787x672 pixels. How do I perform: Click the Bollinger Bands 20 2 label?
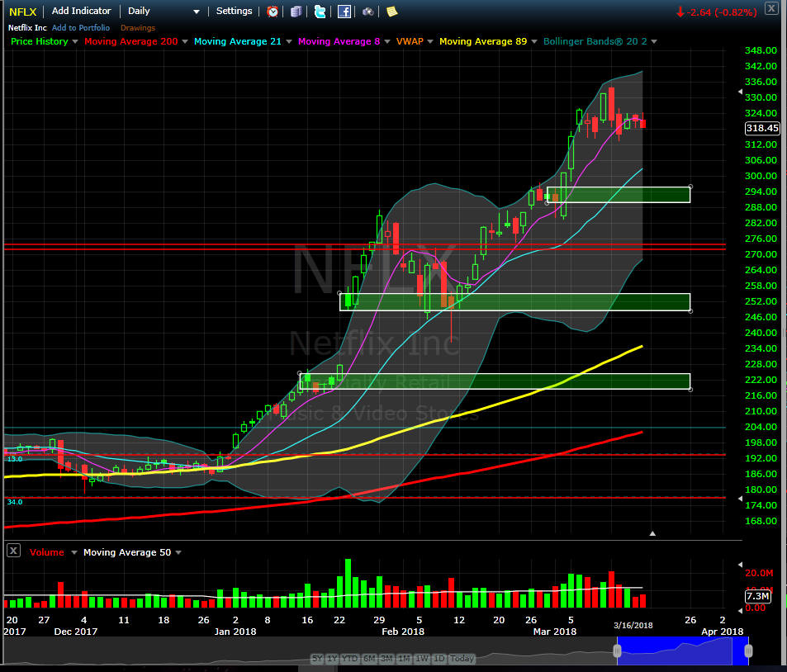coord(595,41)
